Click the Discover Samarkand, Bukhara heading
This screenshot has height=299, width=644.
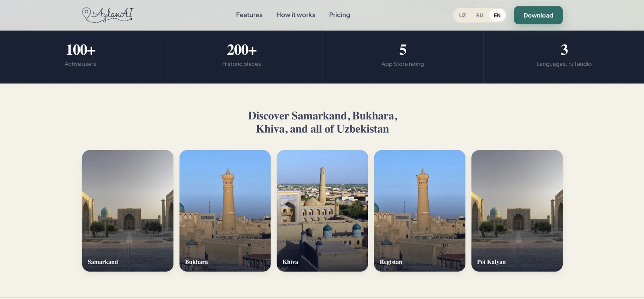[x=322, y=122]
